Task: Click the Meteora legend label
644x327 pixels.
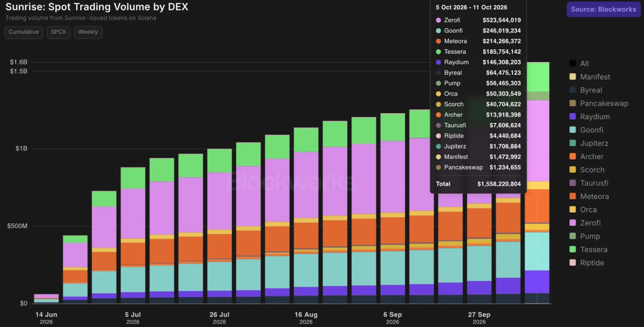Action: pyautogui.click(x=594, y=196)
